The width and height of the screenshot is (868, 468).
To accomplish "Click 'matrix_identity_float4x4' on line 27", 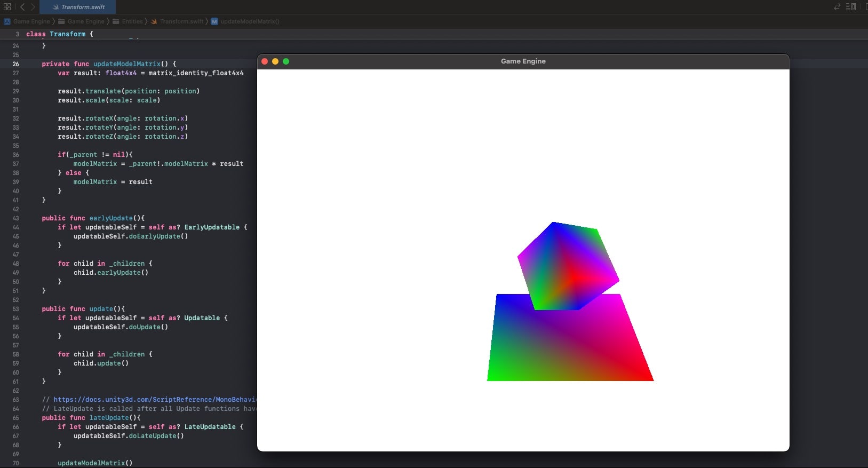I will click(196, 73).
